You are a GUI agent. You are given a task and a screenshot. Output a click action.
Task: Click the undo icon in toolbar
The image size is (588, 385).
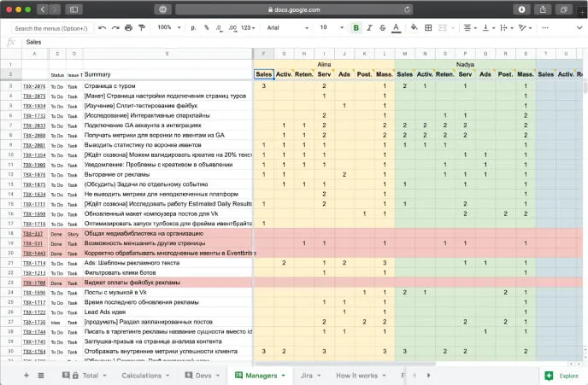tap(103, 27)
